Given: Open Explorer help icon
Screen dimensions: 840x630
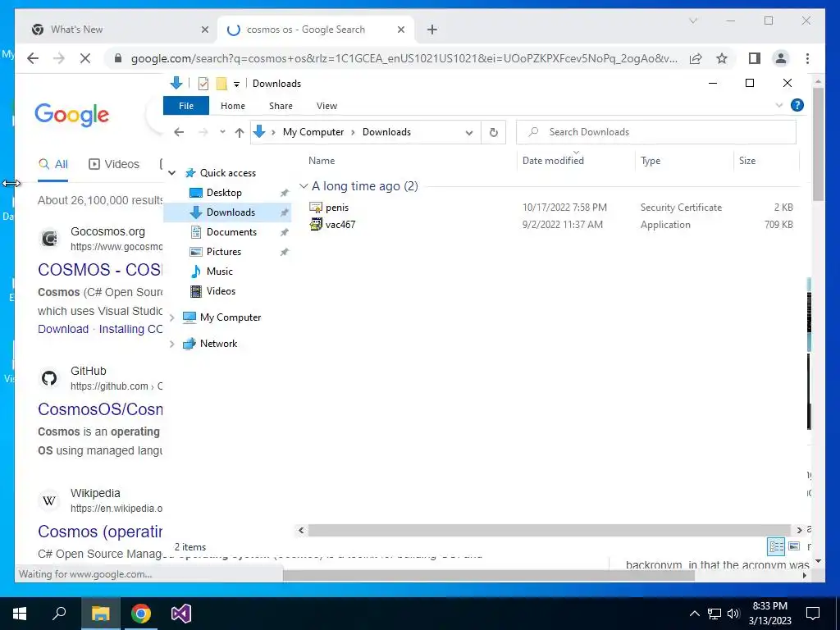Looking at the screenshot, I should (x=797, y=105).
